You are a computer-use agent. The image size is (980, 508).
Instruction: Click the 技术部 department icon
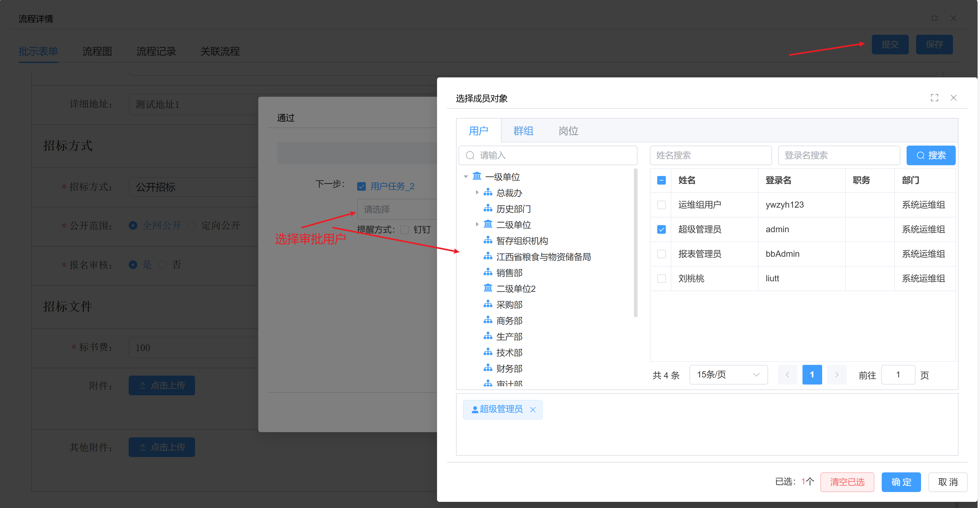488,352
